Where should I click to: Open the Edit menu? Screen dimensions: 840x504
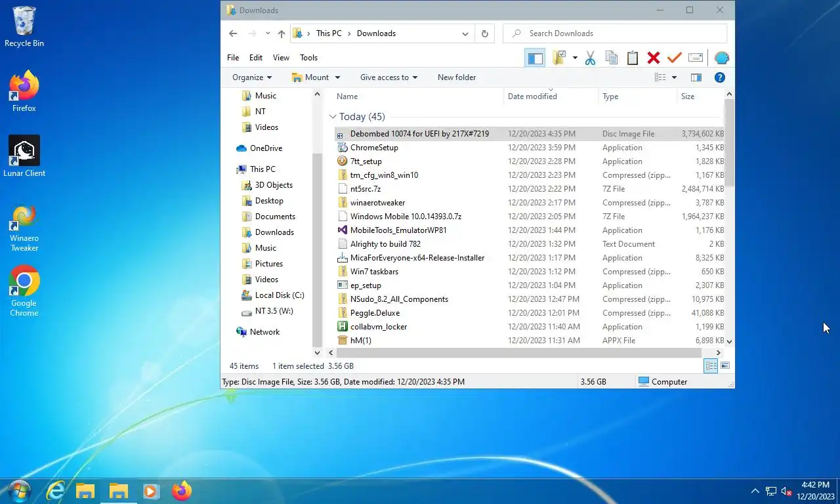pyautogui.click(x=256, y=58)
